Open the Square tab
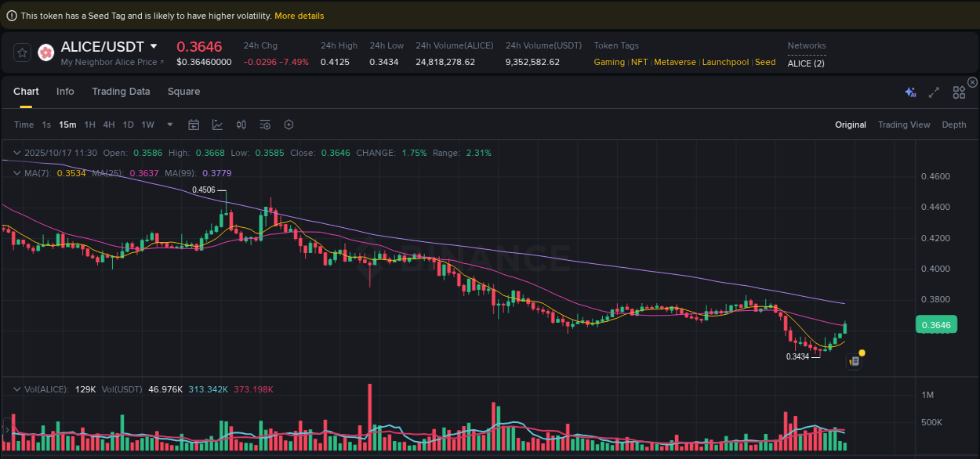This screenshot has height=459, width=980. 183,92
